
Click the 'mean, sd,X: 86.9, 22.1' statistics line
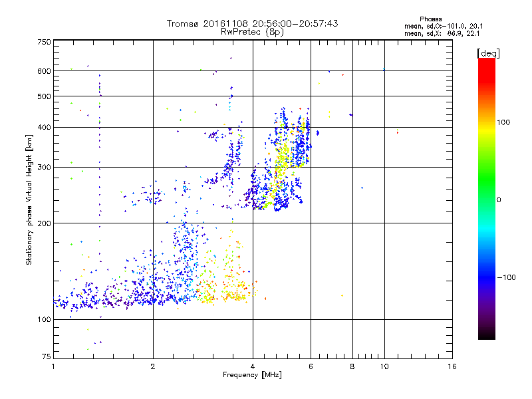[442, 34]
